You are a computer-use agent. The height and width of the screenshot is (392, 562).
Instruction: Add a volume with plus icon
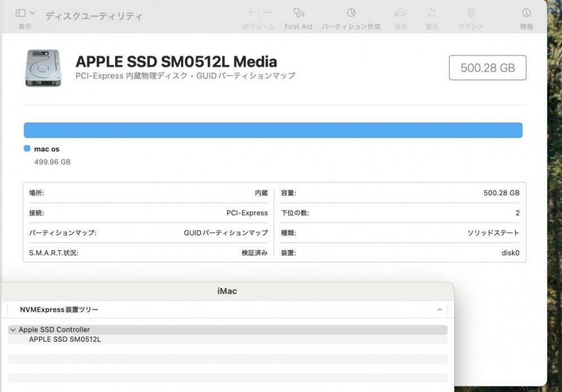251,13
